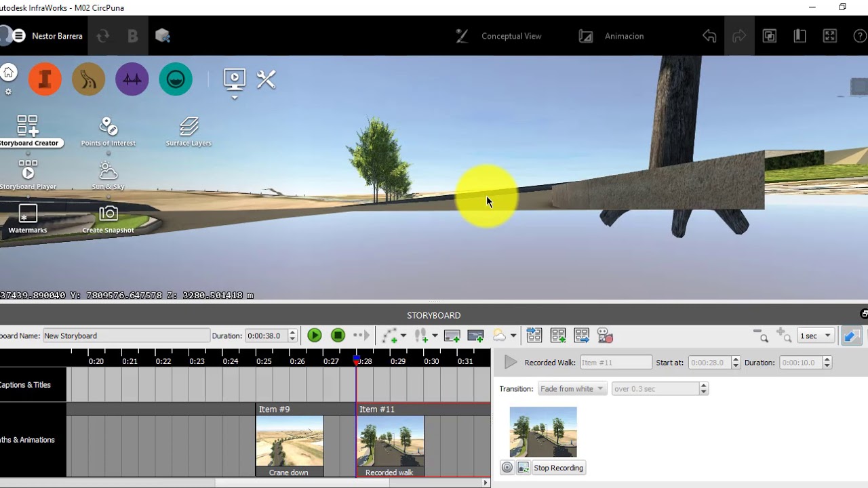
Task: Click the import storyboard icon
Action: click(x=534, y=335)
